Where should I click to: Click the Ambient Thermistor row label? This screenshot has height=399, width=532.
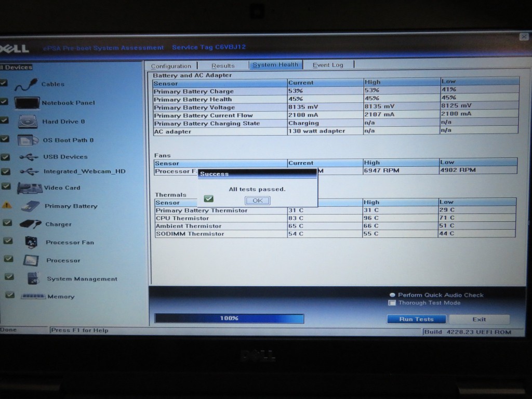189,226
